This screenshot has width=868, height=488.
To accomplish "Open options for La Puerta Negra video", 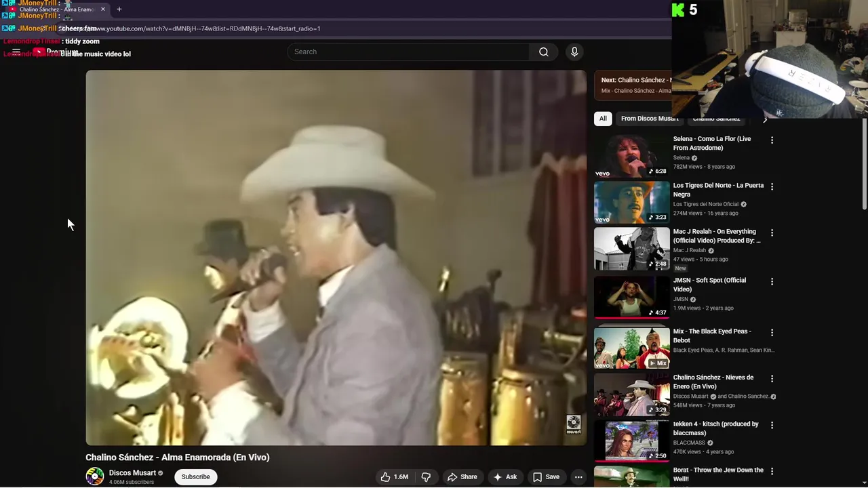I will [772, 186].
